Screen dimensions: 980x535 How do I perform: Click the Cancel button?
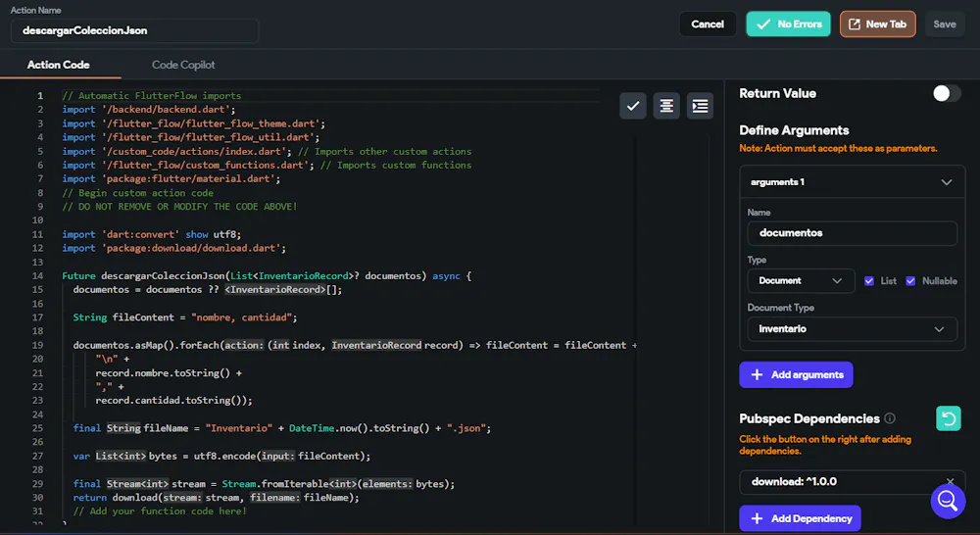point(708,24)
